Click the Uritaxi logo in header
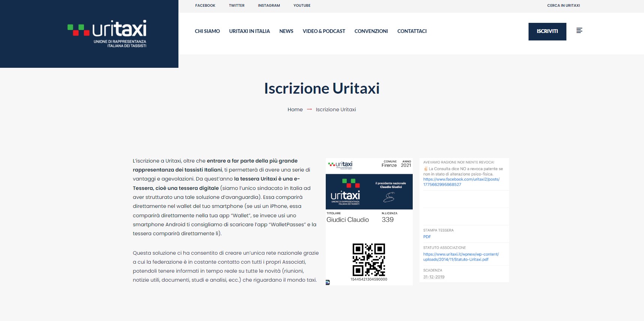Image resolution: width=644 pixels, height=321 pixels. [x=107, y=34]
